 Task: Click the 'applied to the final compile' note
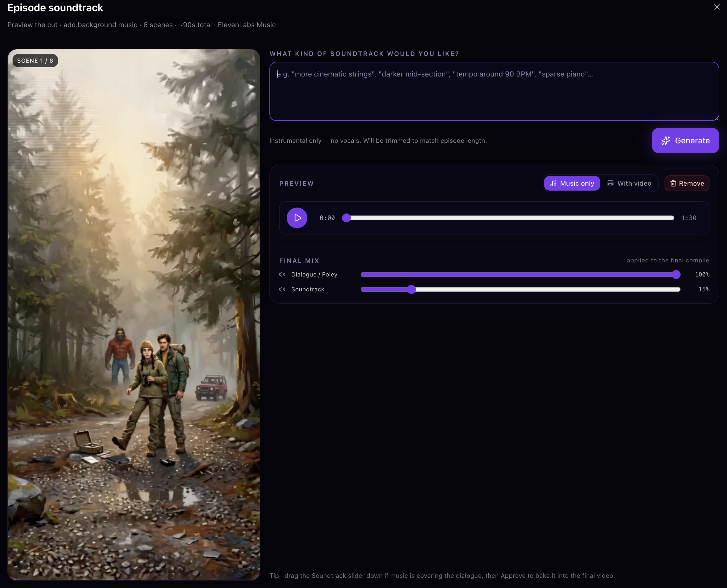coord(668,260)
